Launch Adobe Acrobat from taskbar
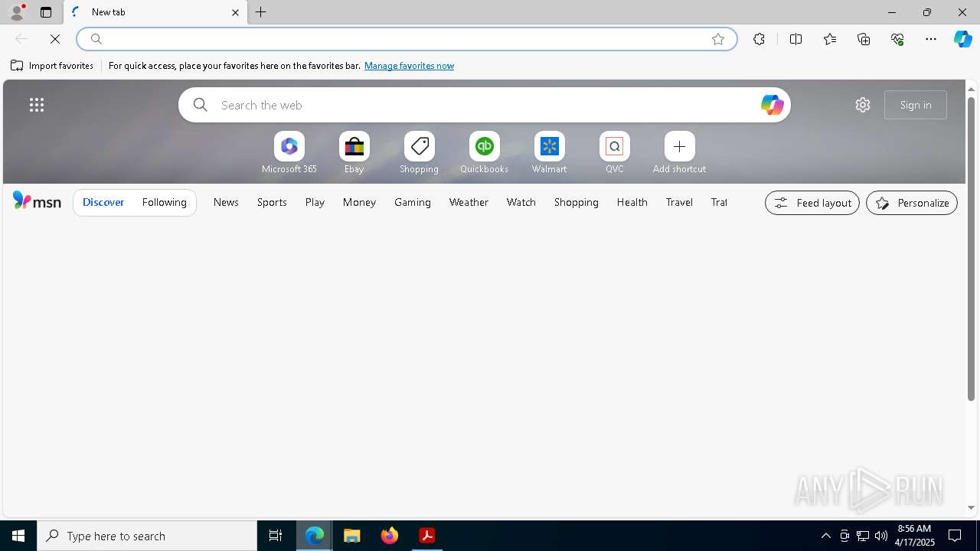980x551 pixels. 427,536
